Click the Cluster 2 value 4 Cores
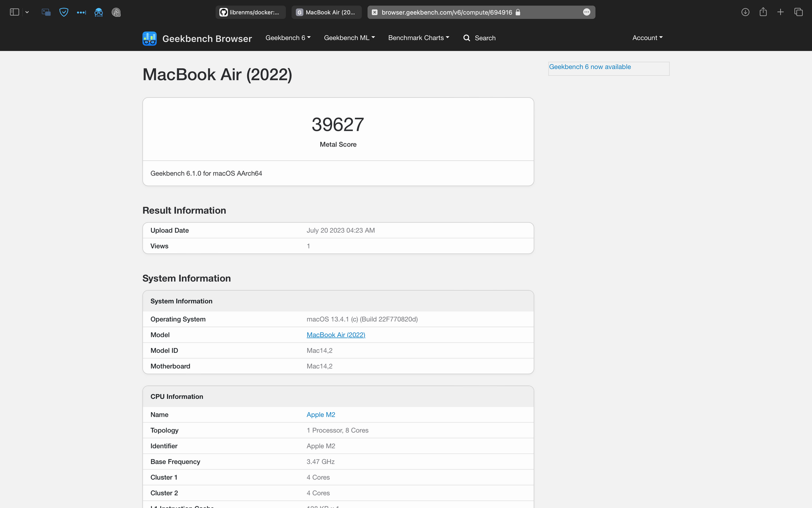This screenshot has width=812, height=508. click(318, 493)
